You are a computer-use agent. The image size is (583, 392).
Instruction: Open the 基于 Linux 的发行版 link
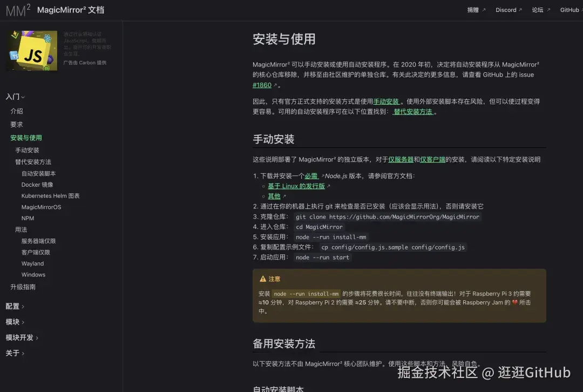pyautogui.click(x=297, y=186)
